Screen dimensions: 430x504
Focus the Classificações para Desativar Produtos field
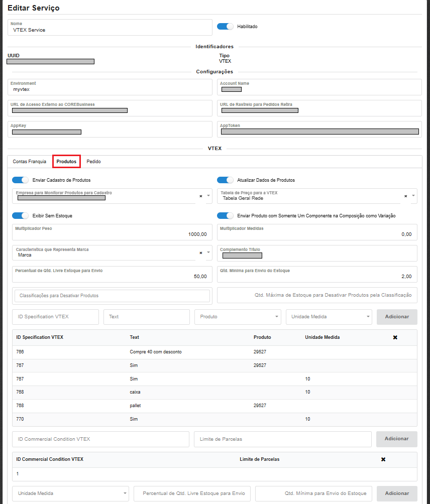pyautogui.click(x=112, y=296)
